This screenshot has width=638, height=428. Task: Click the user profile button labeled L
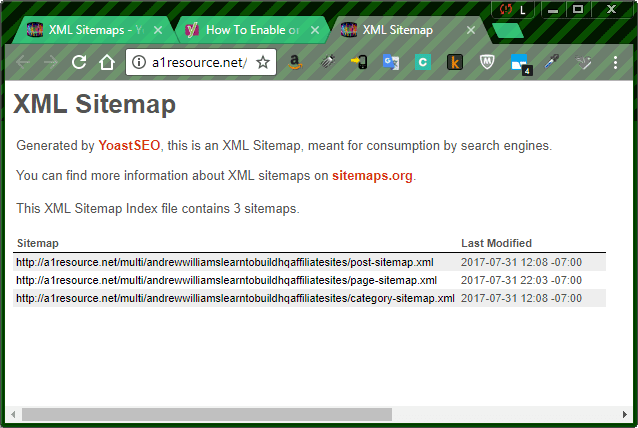[x=514, y=9]
